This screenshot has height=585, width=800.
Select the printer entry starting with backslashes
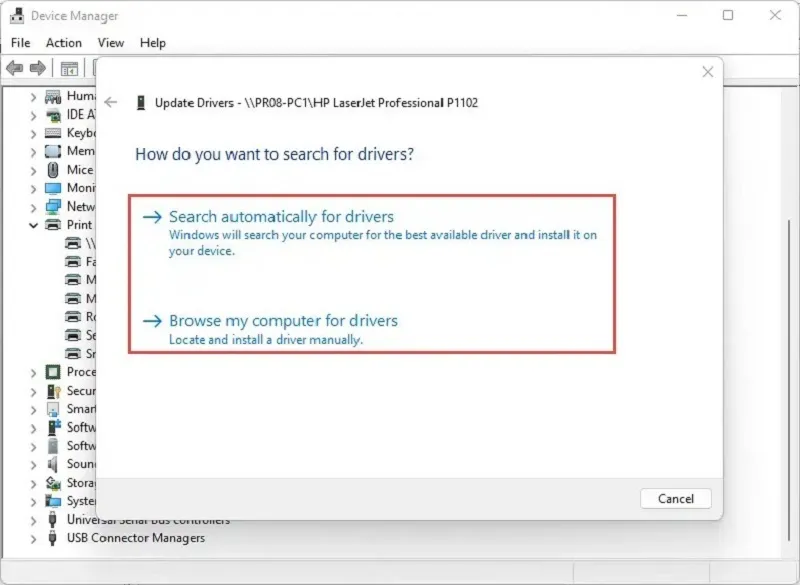click(x=81, y=243)
